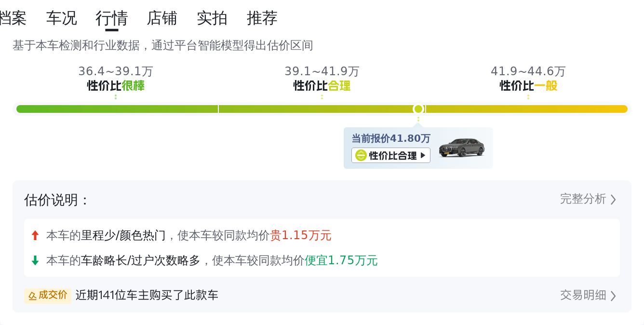644x325 pixels.
Task: Click the green down-arrow price icon
Action: point(35,260)
